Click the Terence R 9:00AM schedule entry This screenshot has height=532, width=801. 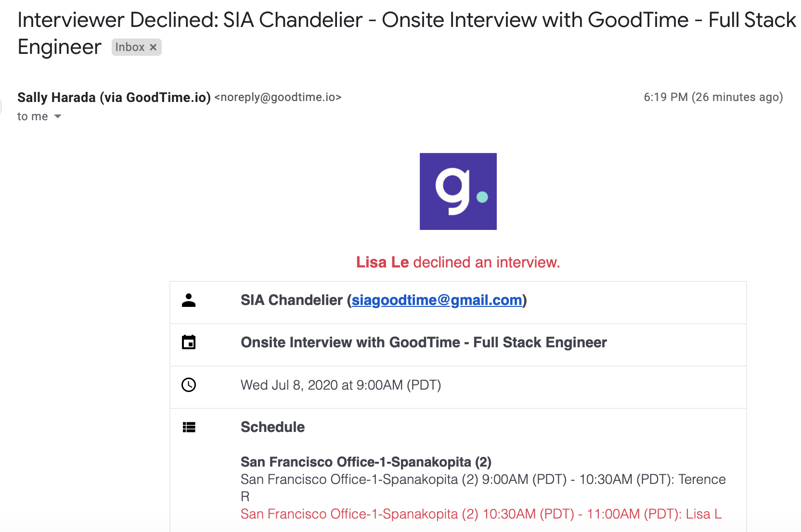point(483,480)
